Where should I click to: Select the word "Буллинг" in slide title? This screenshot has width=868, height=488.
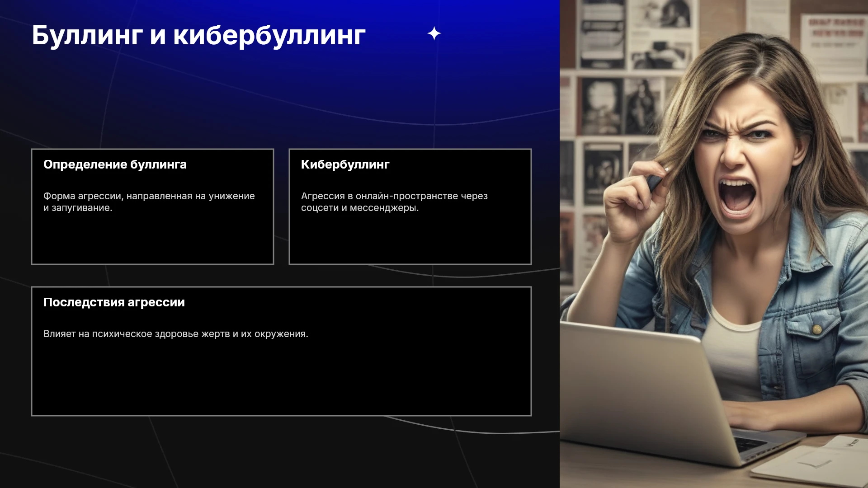[87, 35]
